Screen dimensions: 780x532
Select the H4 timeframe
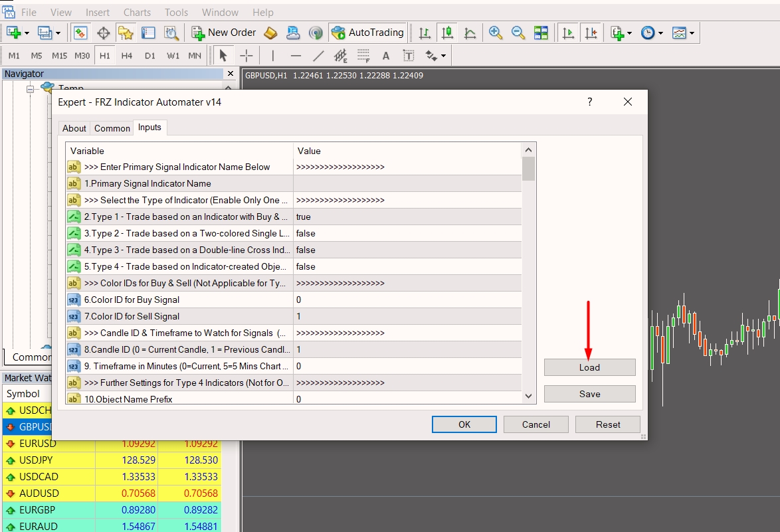click(x=127, y=56)
